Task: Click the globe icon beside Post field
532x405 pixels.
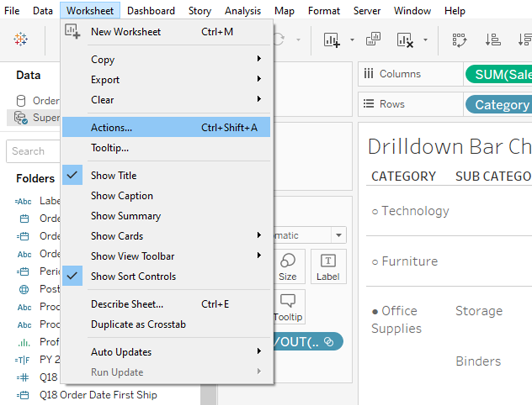Action: [x=24, y=290]
